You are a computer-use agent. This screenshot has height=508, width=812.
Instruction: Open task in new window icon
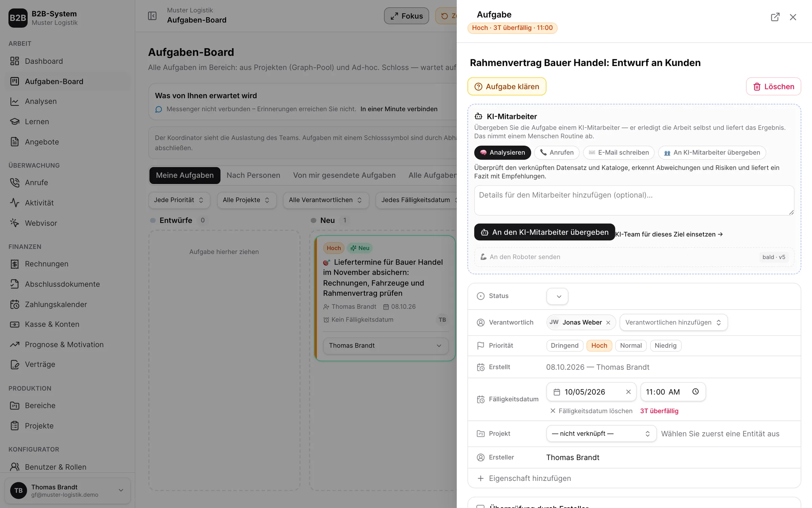(x=775, y=17)
